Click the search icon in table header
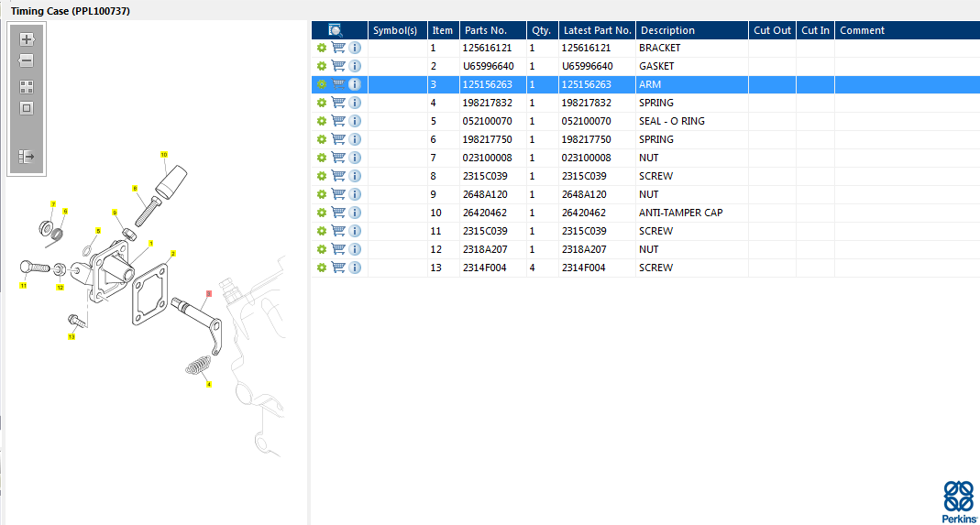This screenshot has width=980, height=525. coord(336,30)
